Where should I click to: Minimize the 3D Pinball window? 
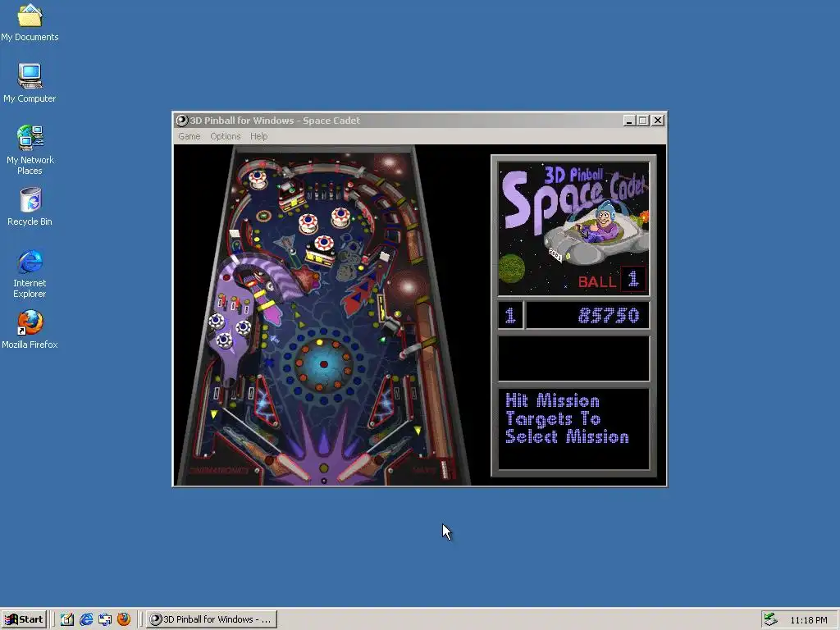click(629, 121)
